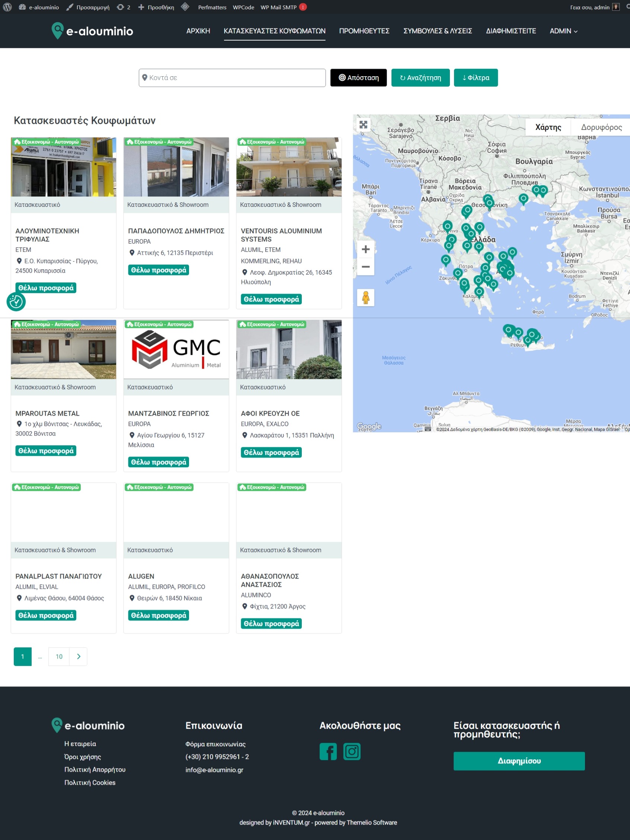Click info@e-alouminio.gr email link

[214, 770]
